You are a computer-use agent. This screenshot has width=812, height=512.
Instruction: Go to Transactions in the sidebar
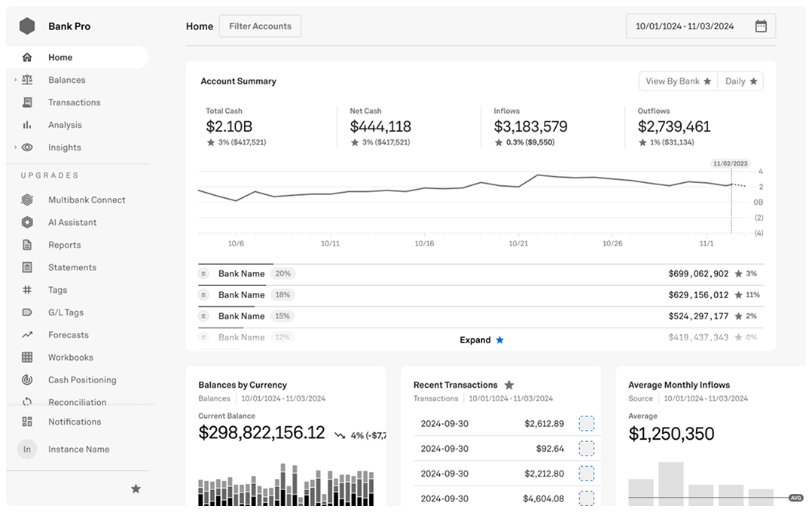coord(74,102)
